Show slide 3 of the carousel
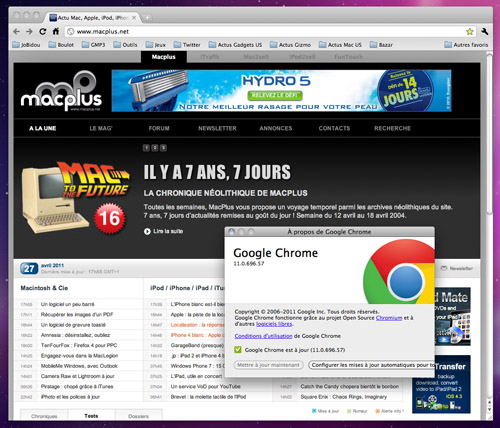The image size is (500, 428). pos(163,148)
